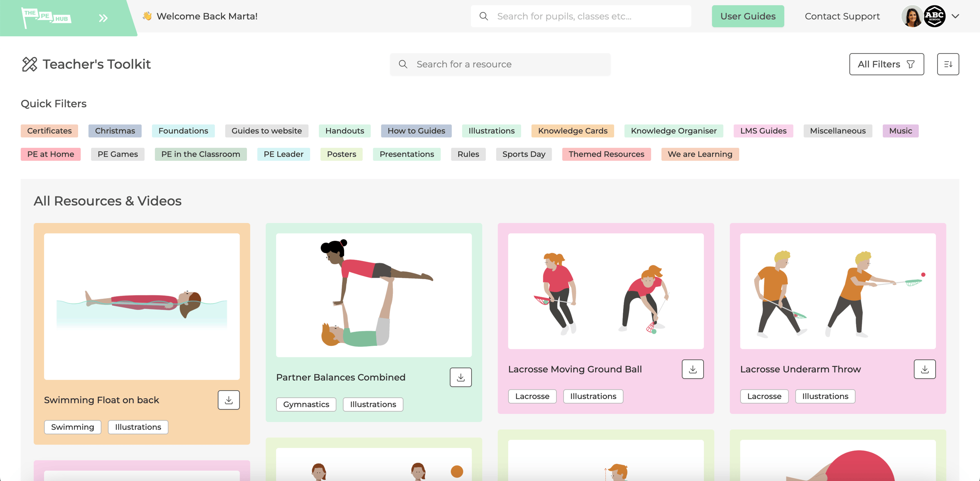Download the Lacrosse Underarm Throw resource
980x481 pixels.
click(x=925, y=369)
